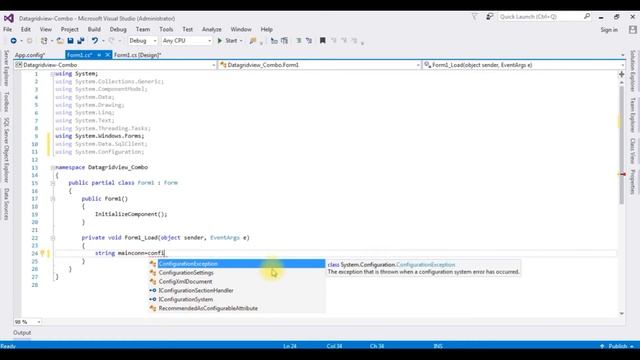Open the Window menu

coord(241,29)
